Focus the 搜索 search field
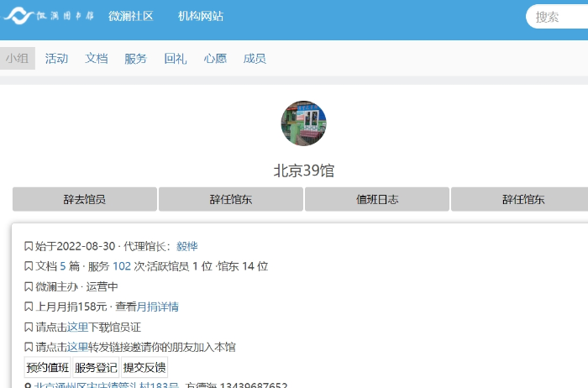 [558, 17]
